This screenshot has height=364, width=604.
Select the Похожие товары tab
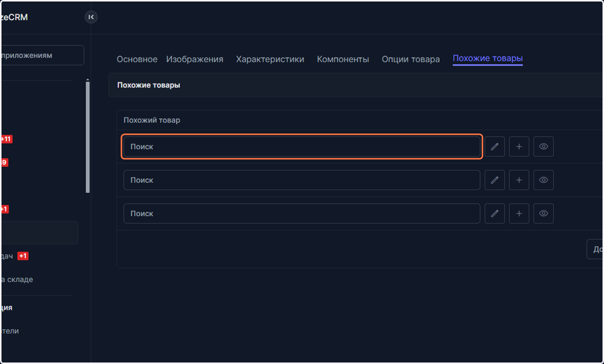(488, 59)
